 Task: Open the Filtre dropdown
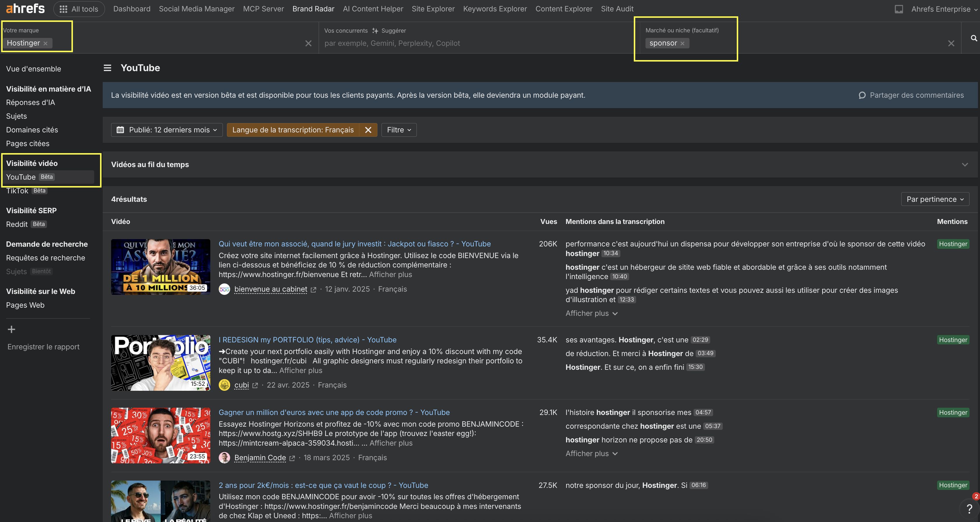(399, 130)
